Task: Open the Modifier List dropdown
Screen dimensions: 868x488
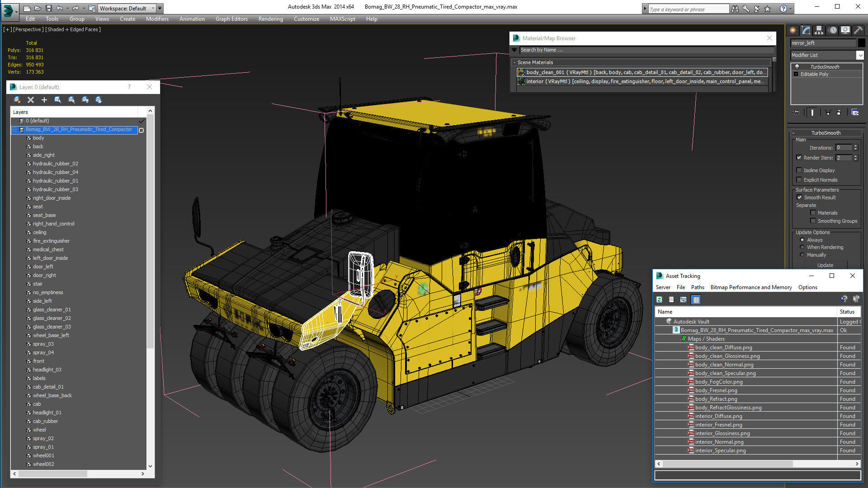Action: [x=859, y=55]
